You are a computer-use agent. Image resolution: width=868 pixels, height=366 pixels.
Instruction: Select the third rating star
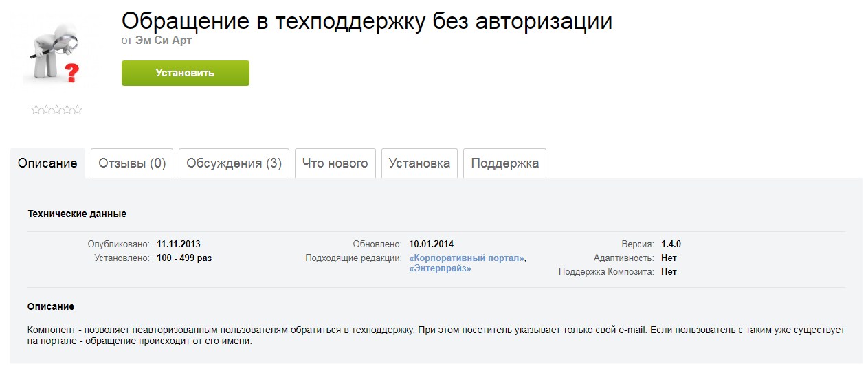click(56, 110)
